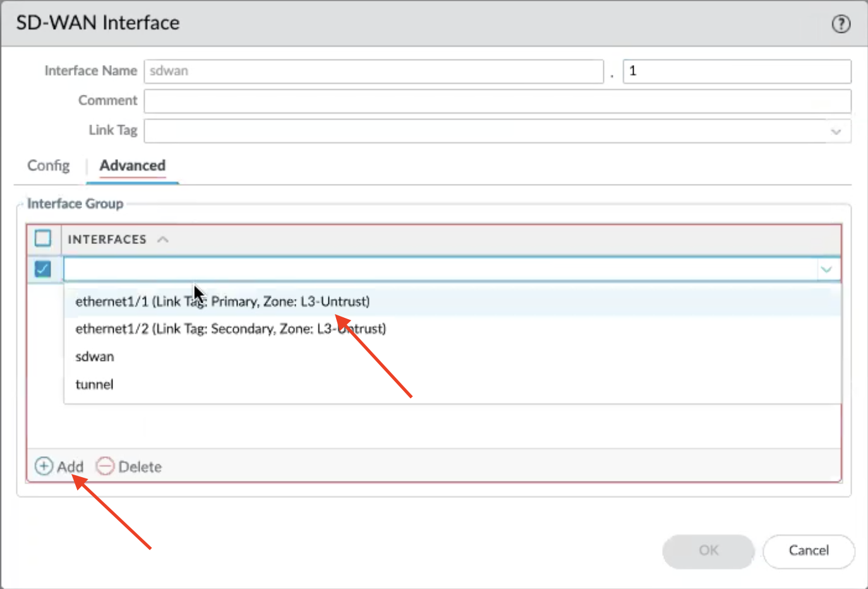Screen dimensions: 868x589
Task: Select ethernet1/1 with Link Tag Primary
Action: tap(222, 301)
